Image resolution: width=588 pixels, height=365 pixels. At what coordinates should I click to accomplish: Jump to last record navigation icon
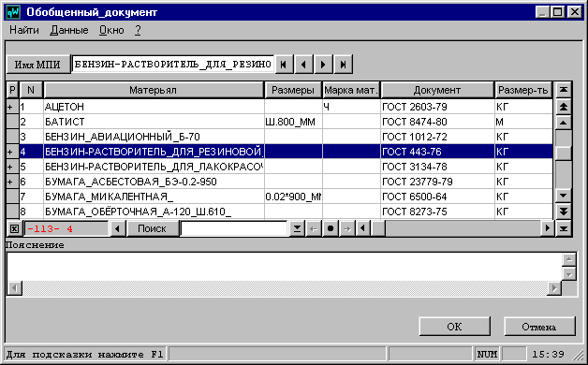click(x=343, y=64)
